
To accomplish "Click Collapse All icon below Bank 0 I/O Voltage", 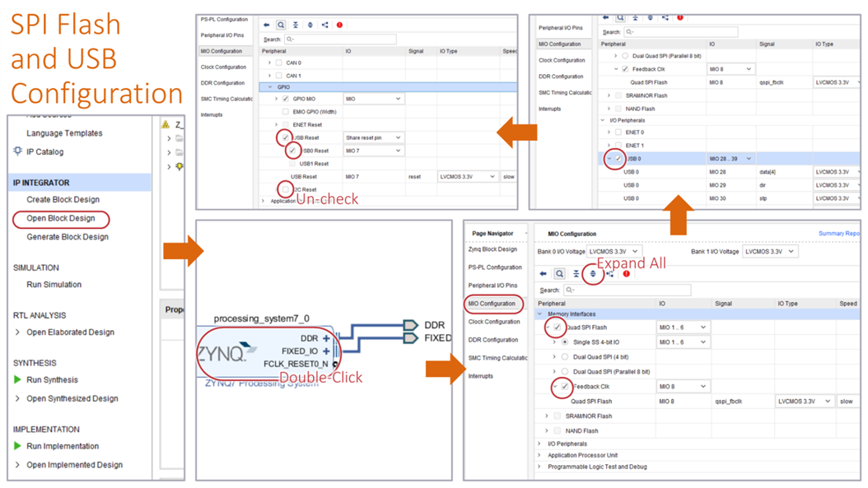I will (x=576, y=274).
